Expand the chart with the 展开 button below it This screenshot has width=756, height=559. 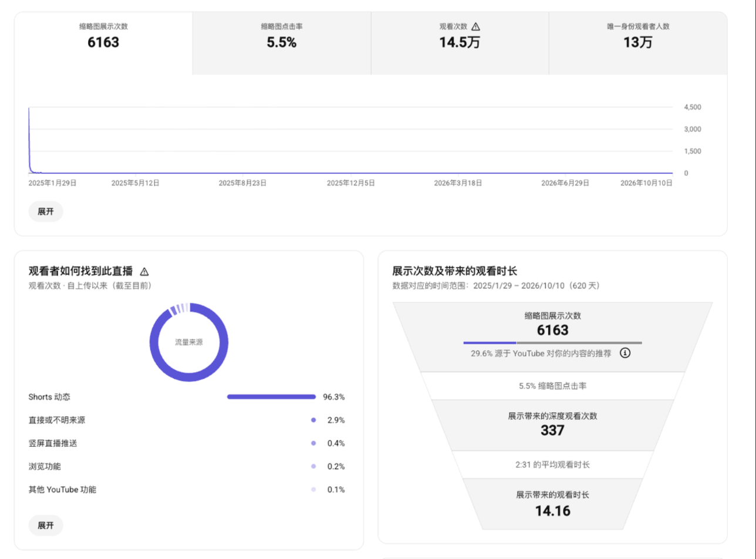click(46, 211)
